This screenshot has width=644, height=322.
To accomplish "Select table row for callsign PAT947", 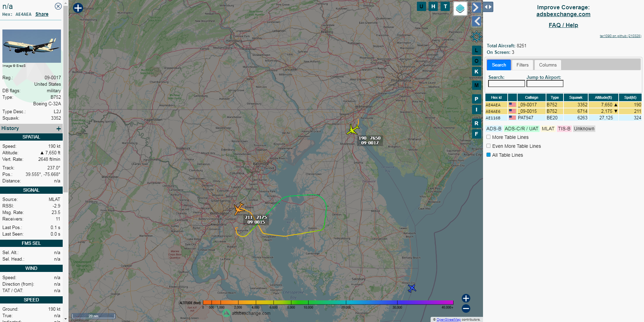I will 563,118.
